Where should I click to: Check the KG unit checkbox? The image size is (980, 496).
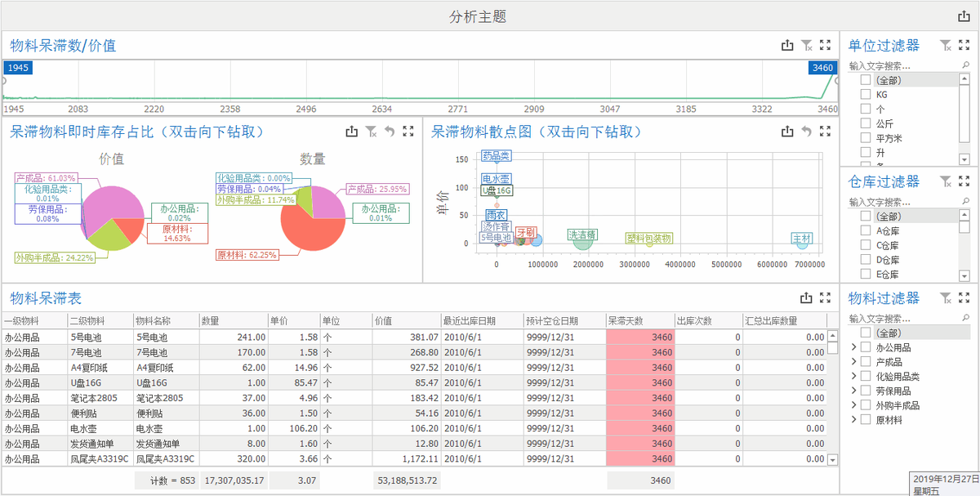point(866,95)
